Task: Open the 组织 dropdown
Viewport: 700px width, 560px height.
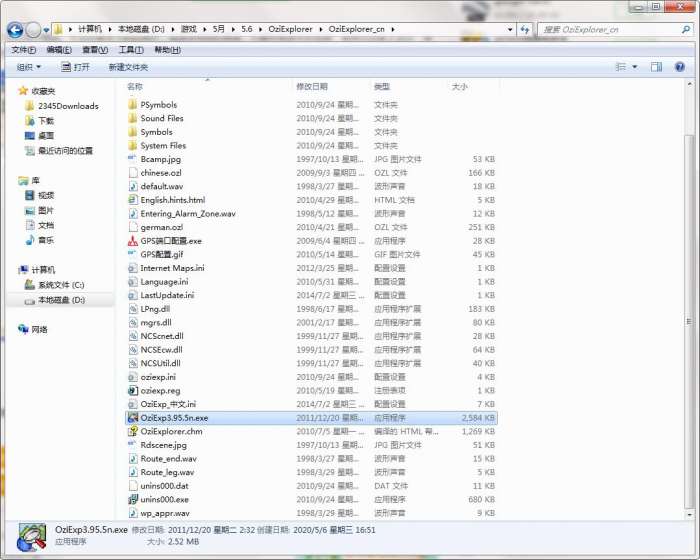Action: (x=29, y=67)
